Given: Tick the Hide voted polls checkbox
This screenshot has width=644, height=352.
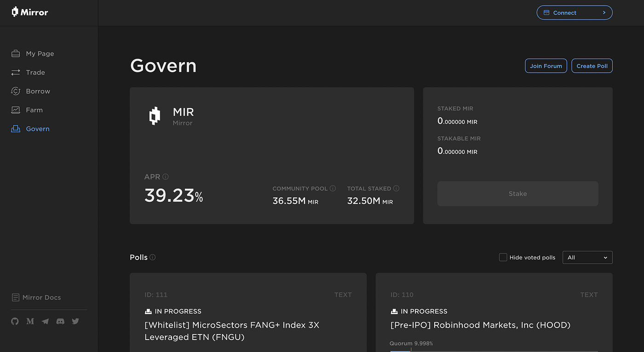Looking at the screenshot, I should [x=503, y=257].
